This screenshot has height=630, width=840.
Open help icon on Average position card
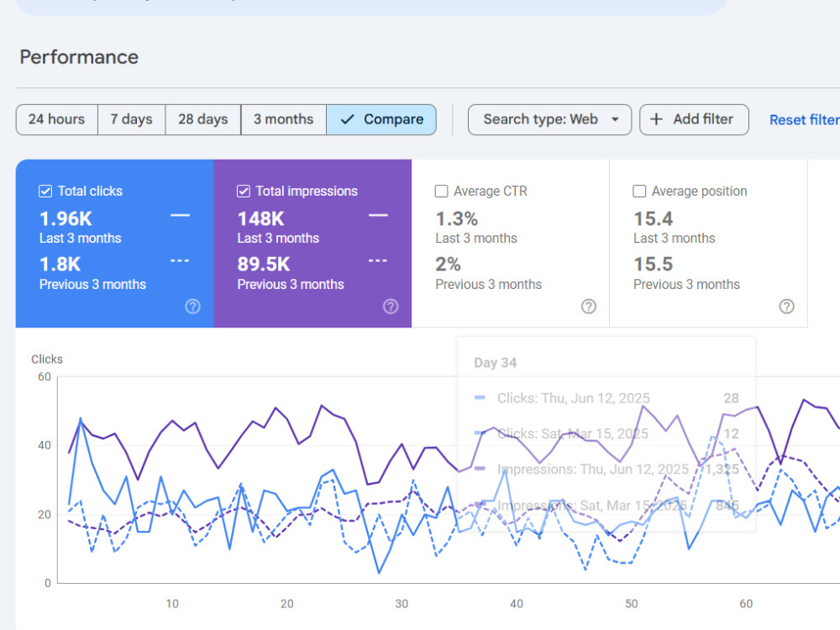786,307
